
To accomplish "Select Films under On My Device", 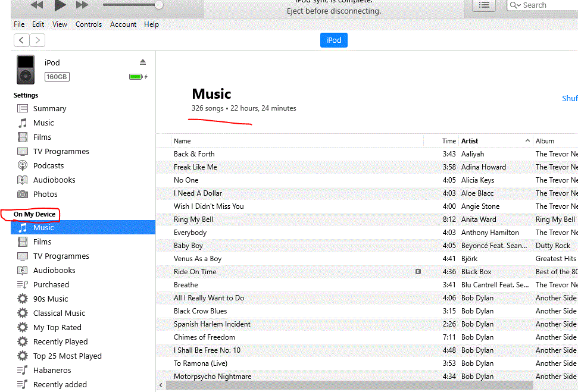I will coord(42,242).
